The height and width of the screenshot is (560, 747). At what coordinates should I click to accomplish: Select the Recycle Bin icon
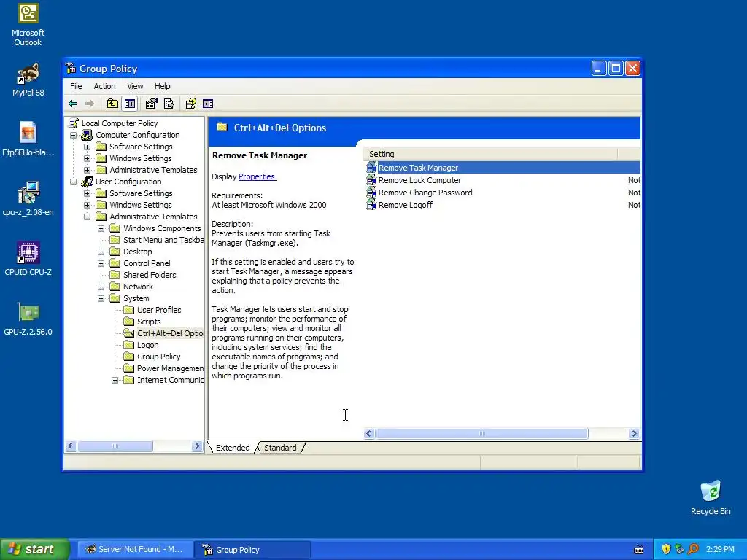pyautogui.click(x=711, y=497)
